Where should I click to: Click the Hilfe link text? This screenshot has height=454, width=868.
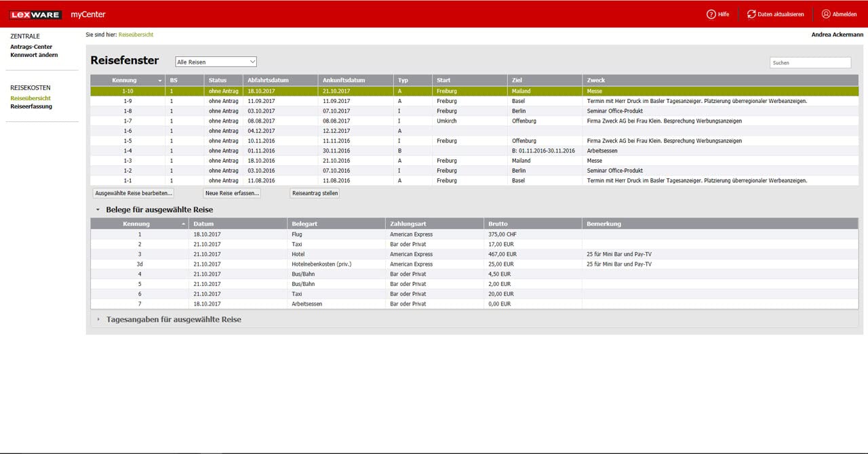[724, 14]
